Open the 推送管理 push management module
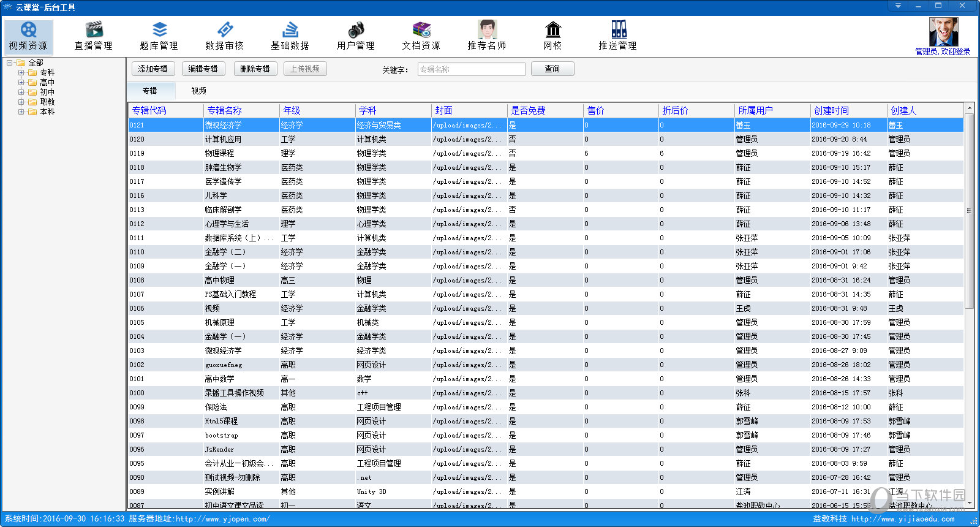980x527 pixels. pos(617,36)
